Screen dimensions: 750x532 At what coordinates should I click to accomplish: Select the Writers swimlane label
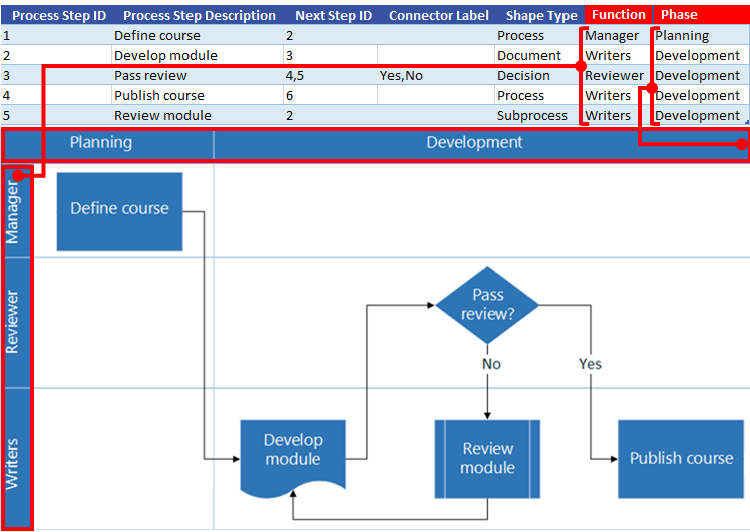[x=13, y=462]
